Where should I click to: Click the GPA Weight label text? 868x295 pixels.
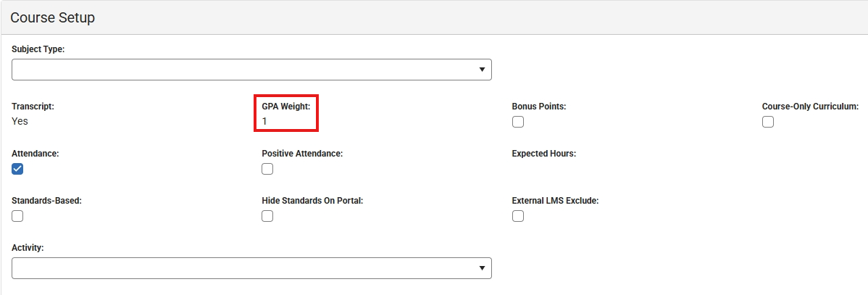[x=285, y=107]
